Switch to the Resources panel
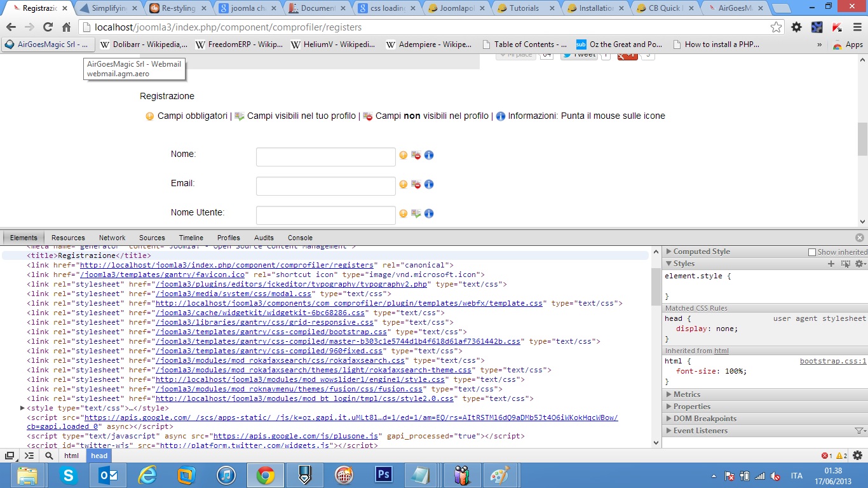868x488 pixels. pyautogui.click(x=68, y=238)
